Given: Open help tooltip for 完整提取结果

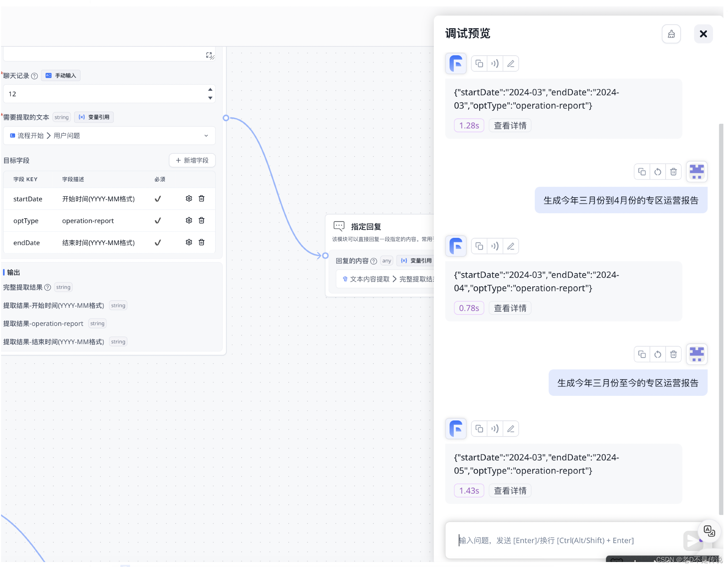Looking at the screenshot, I should (47, 287).
